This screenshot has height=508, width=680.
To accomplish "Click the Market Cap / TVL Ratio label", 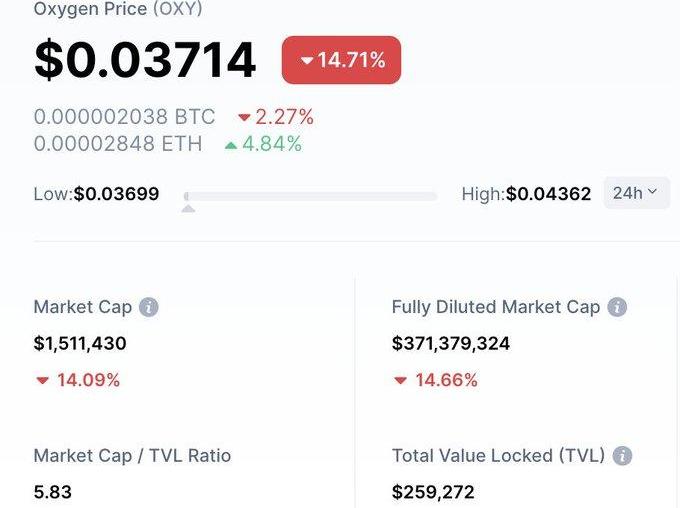I will pos(132,456).
